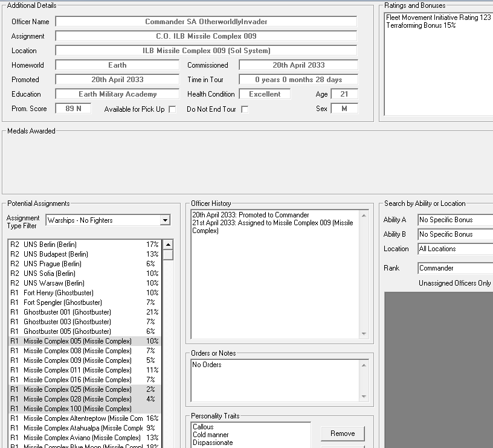
Task: Select Missile Complex 028 assignment row
Action: [x=85, y=399]
